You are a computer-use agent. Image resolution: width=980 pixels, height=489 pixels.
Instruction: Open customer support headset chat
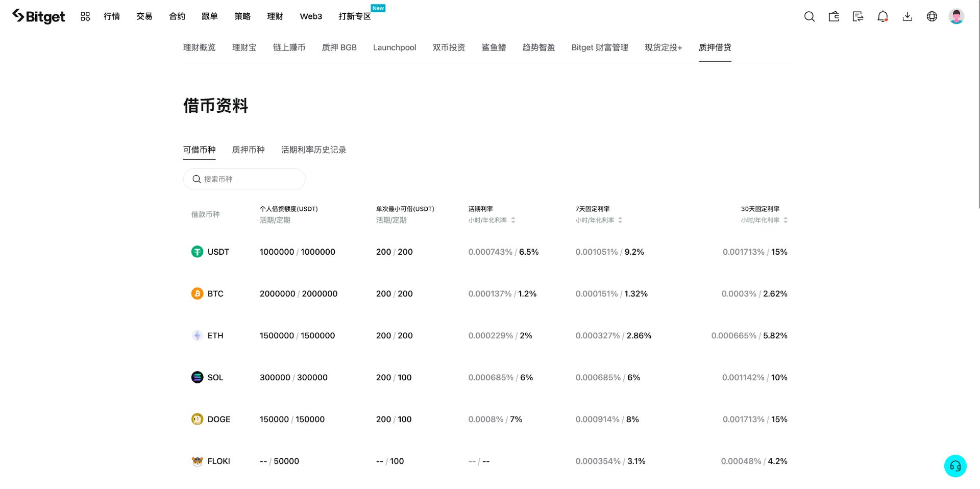pos(955,466)
